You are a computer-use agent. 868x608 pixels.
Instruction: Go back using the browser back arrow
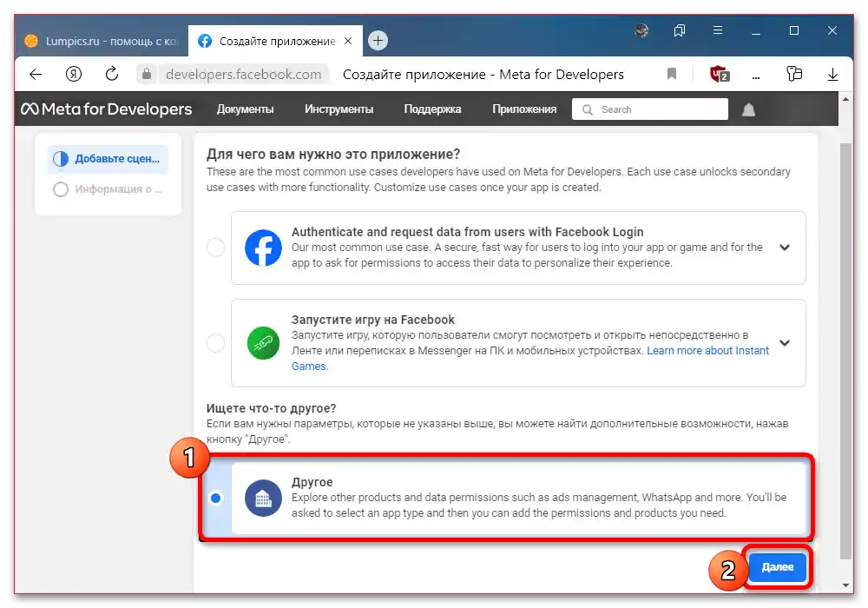(x=36, y=74)
